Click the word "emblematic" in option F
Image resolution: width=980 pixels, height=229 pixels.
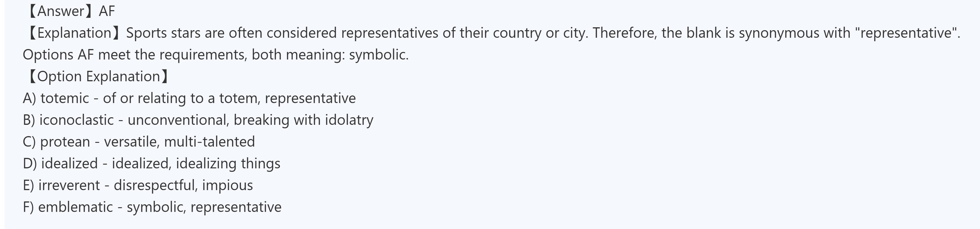75,207
